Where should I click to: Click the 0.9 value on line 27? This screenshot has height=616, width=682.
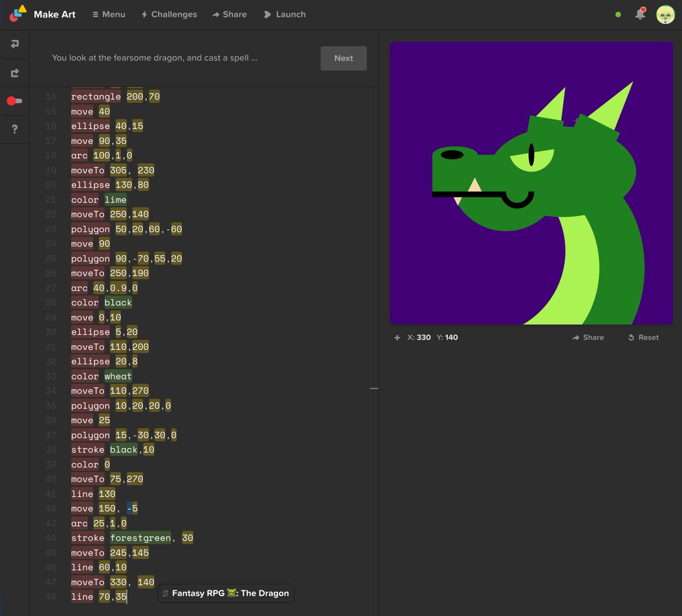tap(118, 288)
